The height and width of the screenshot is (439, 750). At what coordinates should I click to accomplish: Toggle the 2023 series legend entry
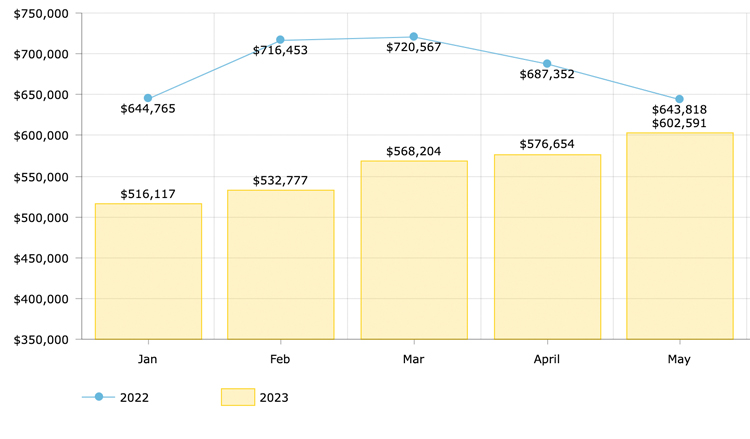click(x=273, y=398)
